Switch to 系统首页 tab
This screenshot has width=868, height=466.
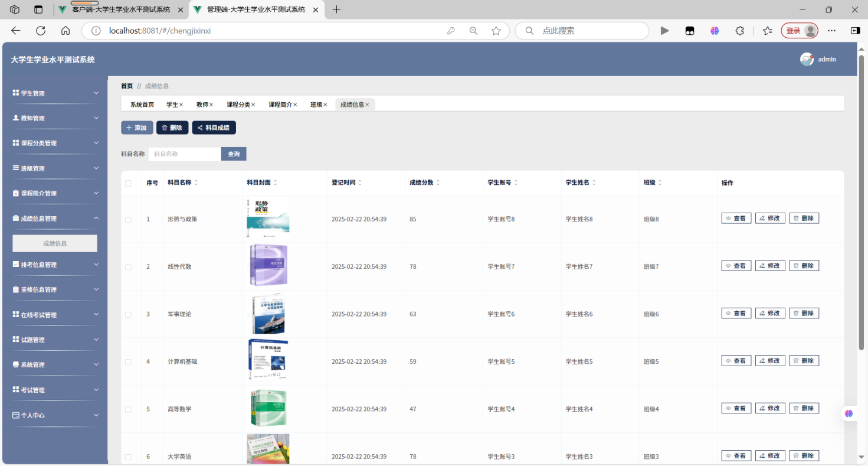[x=142, y=105]
